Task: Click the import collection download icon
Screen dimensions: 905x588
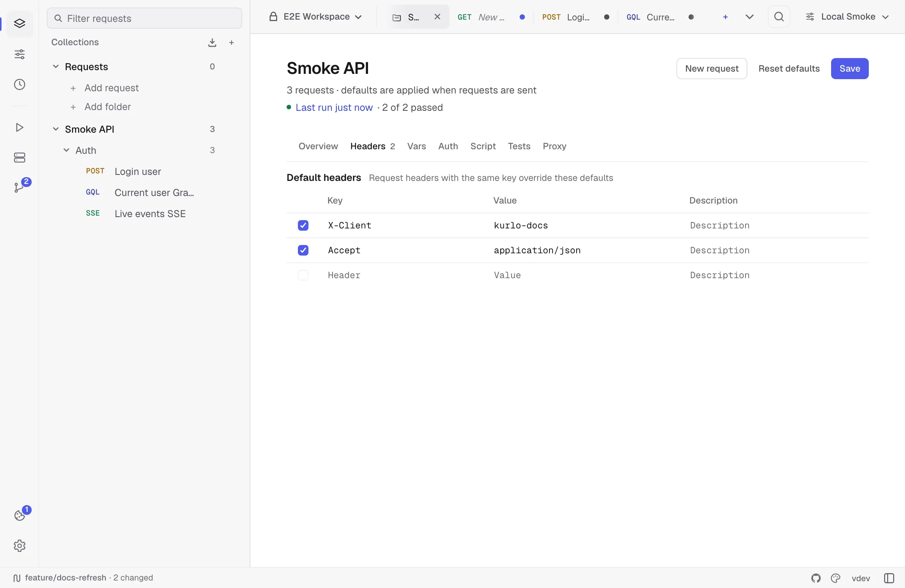Action: click(212, 43)
